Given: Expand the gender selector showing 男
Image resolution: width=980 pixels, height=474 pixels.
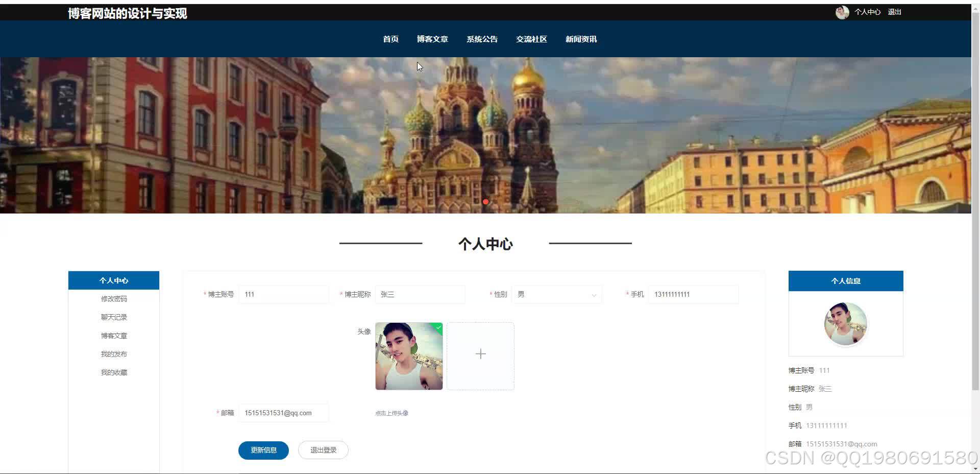Looking at the screenshot, I should [x=556, y=294].
